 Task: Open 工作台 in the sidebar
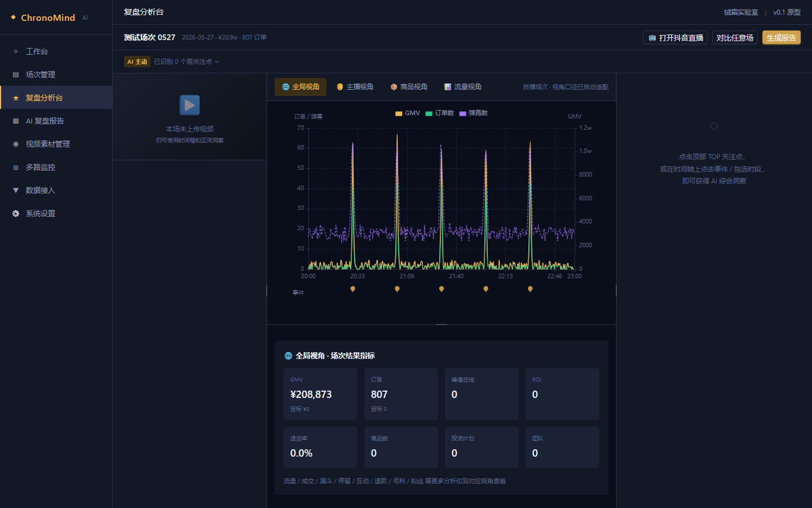coord(56,51)
